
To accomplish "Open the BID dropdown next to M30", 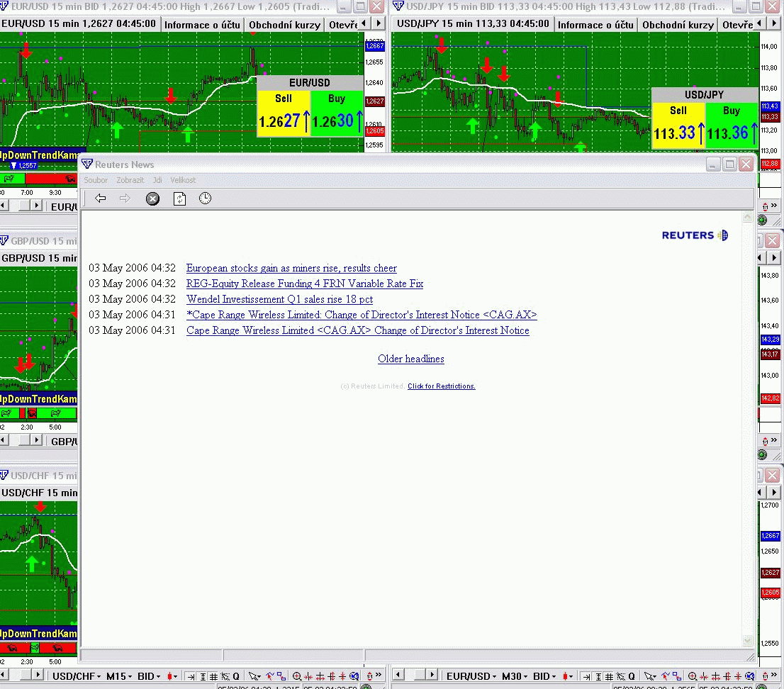I will 545,676.
